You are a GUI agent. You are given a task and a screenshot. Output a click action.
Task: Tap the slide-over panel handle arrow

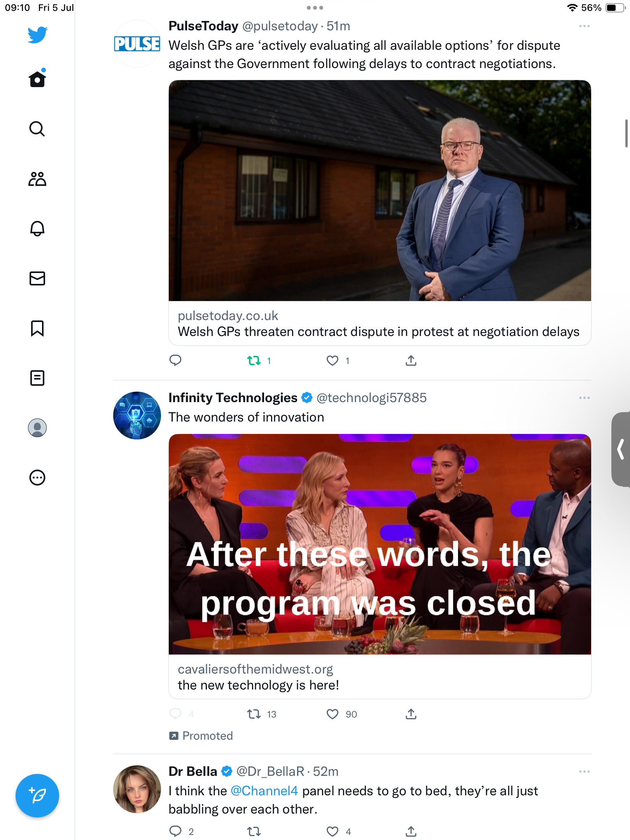click(x=621, y=449)
